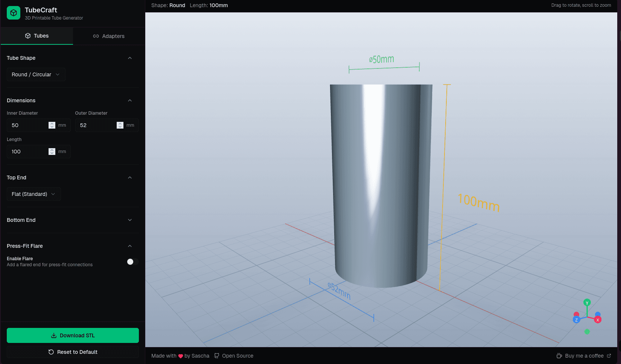Collapse the Dimensions section
Viewport: 621px width, 364px height.
pos(130,100)
